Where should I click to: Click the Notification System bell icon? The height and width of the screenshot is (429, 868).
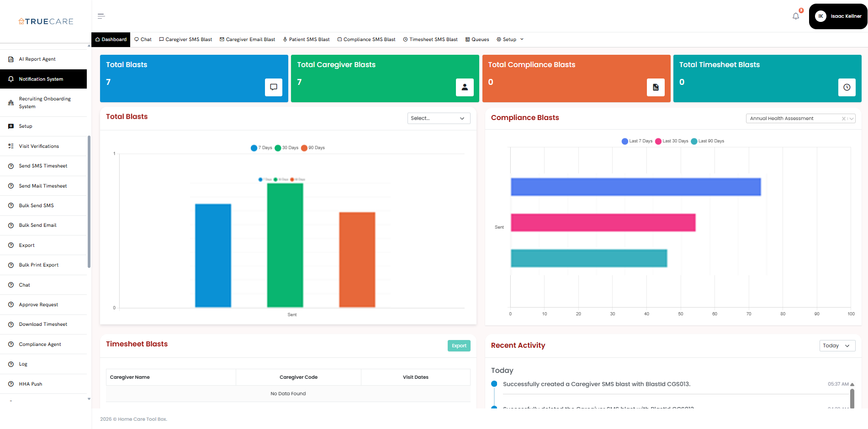tap(11, 79)
